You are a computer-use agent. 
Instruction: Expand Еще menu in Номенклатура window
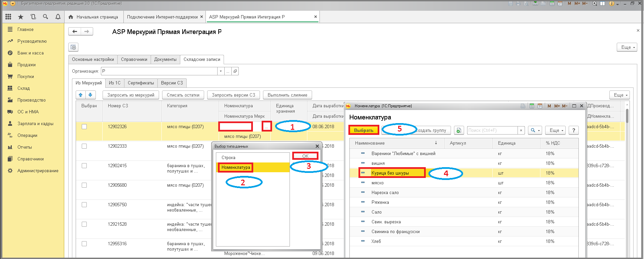coord(556,130)
